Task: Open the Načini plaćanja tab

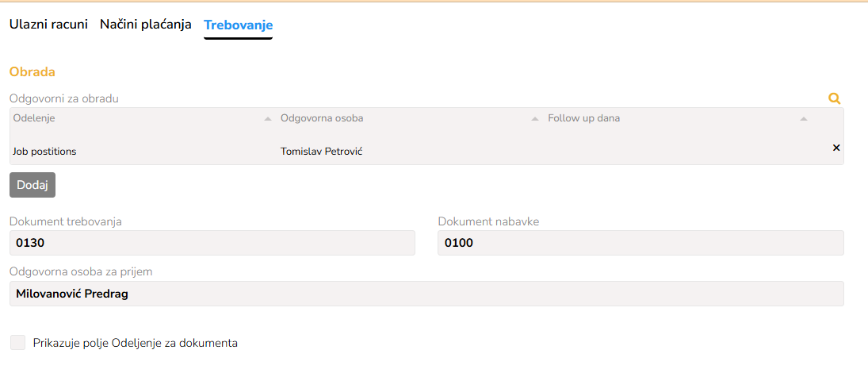Action: pyautogui.click(x=146, y=25)
